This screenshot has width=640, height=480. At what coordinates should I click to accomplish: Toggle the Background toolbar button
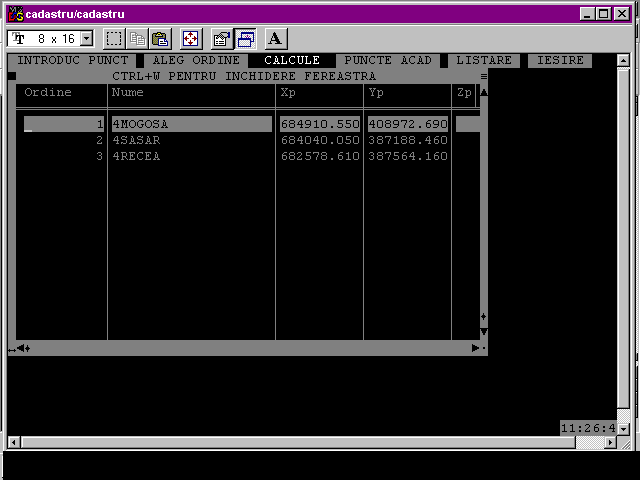(x=245, y=39)
